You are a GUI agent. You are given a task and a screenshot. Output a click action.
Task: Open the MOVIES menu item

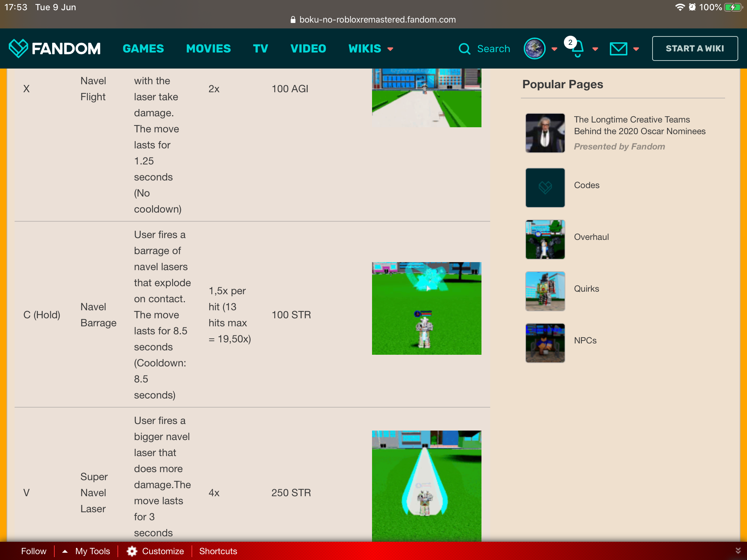pyautogui.click(x=208, y=48)
